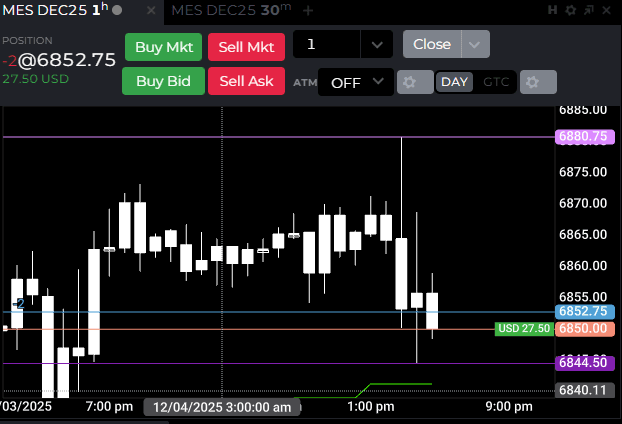622x424 pixels.
Task: Click the Sell Ask button
Action: click(246, 81)
